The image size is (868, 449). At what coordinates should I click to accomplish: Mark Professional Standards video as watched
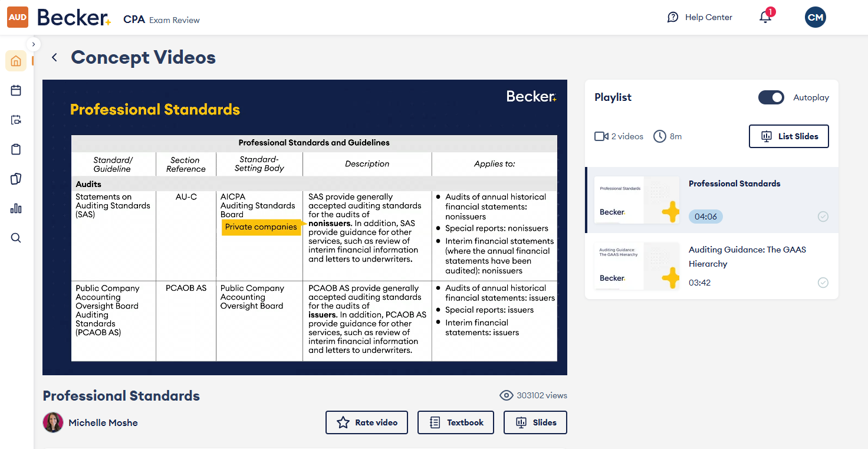823,217
